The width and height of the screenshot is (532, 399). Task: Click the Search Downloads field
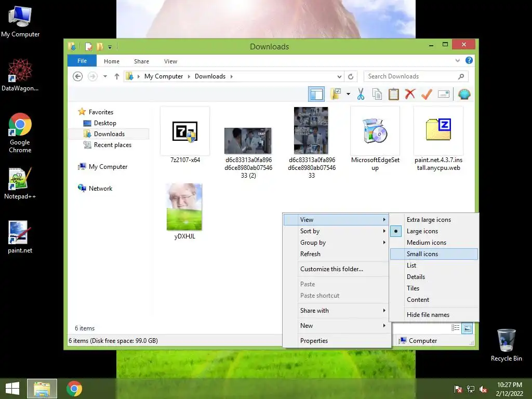pos(410,76)
